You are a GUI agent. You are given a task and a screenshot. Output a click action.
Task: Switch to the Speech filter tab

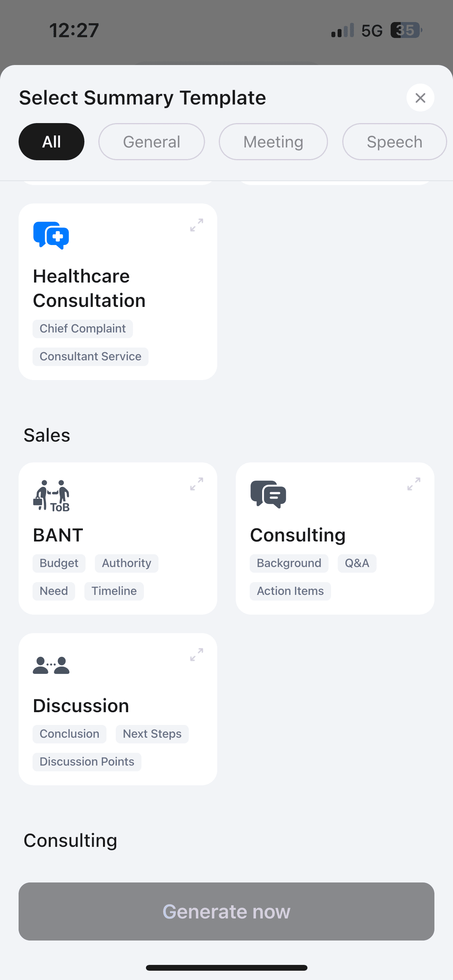[x=394, y=142]
